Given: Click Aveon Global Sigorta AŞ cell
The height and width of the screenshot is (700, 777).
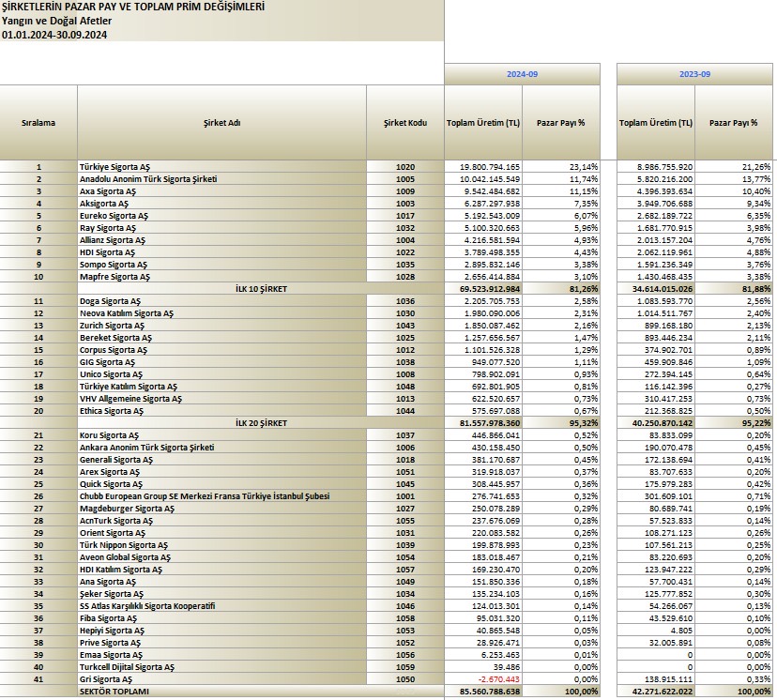Looking at the screenshot, I should click(x=221, y=557).
